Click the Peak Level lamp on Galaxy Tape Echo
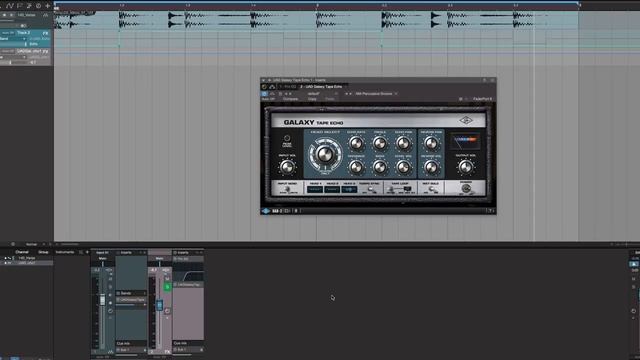640x360 pixels. click(287, 138)
